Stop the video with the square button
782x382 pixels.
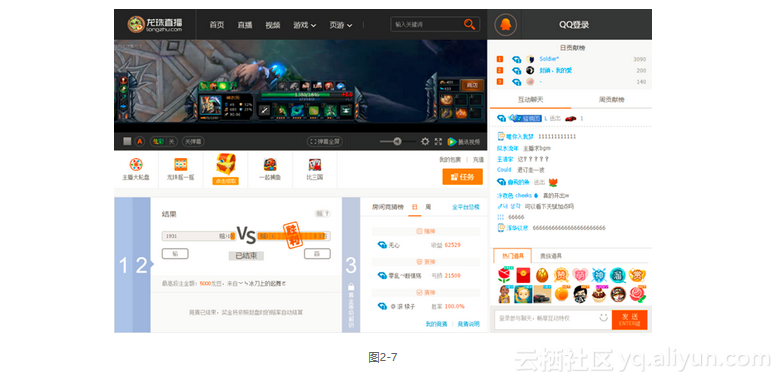click(x=127, y=142)
